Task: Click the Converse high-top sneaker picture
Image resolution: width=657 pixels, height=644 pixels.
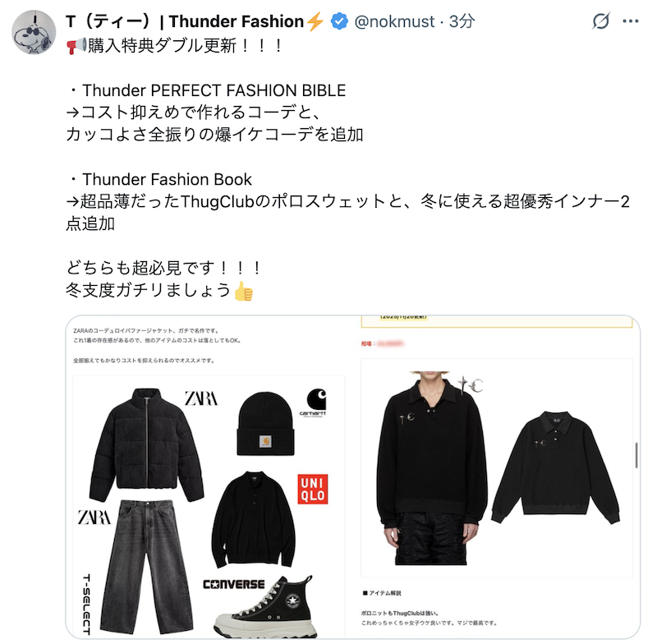Action: (x=265, y=608)
